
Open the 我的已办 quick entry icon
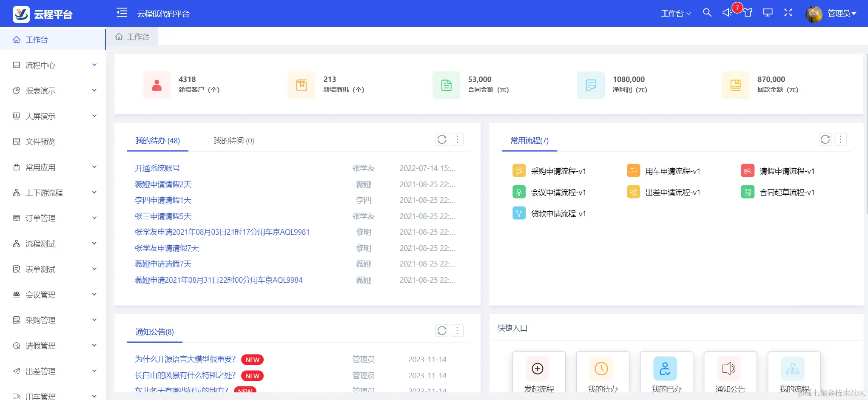tap(666, 369)
